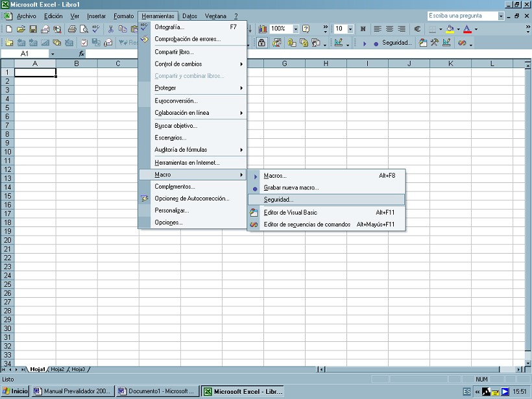
Task: Align text left in the formatting toolbar
Action: [378, 29]
